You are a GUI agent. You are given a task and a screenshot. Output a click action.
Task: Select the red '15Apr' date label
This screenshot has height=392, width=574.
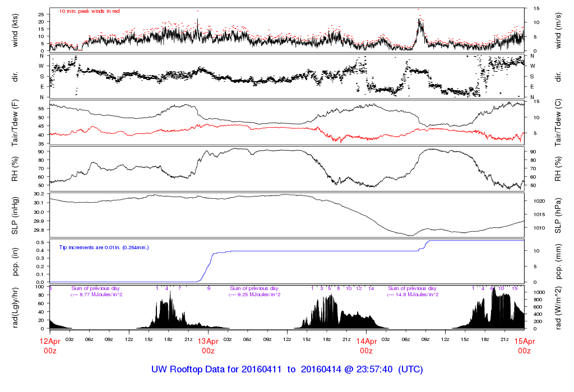point(525,341)
